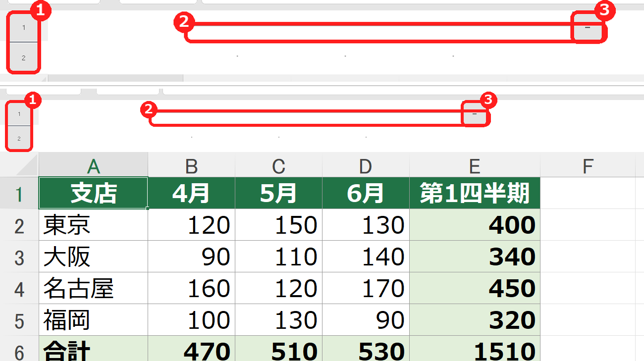Collapse the group using the enlarged top strip's minus button
644x361 pixels.
tap(588, 28)
